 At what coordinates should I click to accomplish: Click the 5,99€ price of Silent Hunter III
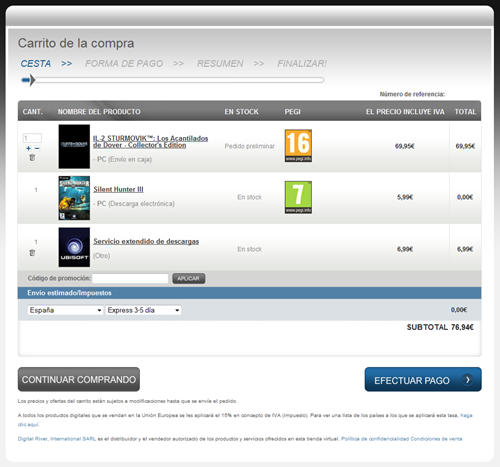click(405, 197)
